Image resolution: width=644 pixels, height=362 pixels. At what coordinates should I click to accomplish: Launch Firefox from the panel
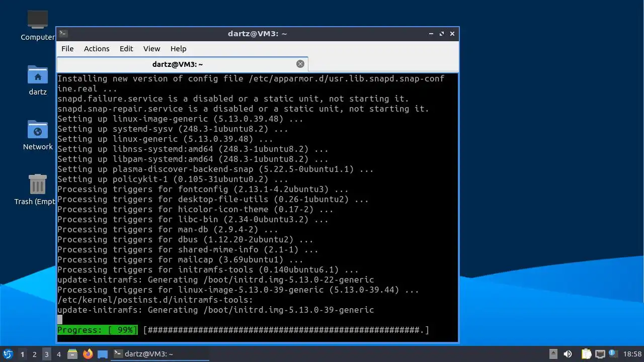tap(88, 354)
